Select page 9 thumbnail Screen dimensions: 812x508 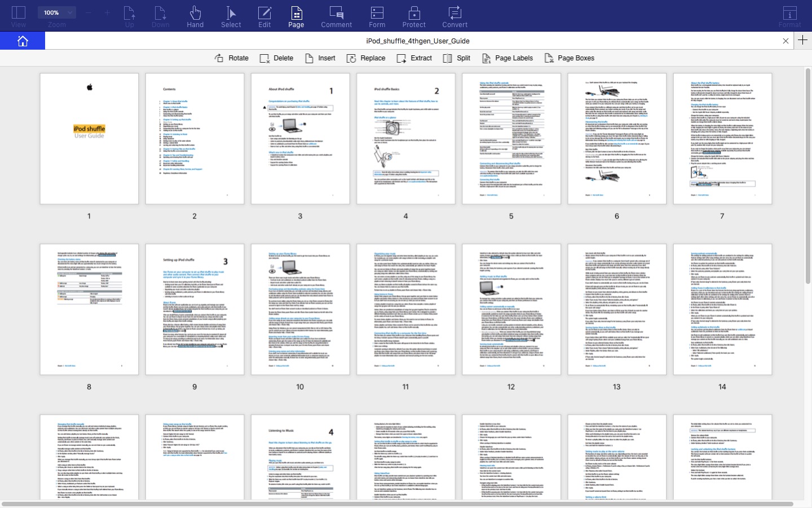pyautogui.click(x=195, y=309)
